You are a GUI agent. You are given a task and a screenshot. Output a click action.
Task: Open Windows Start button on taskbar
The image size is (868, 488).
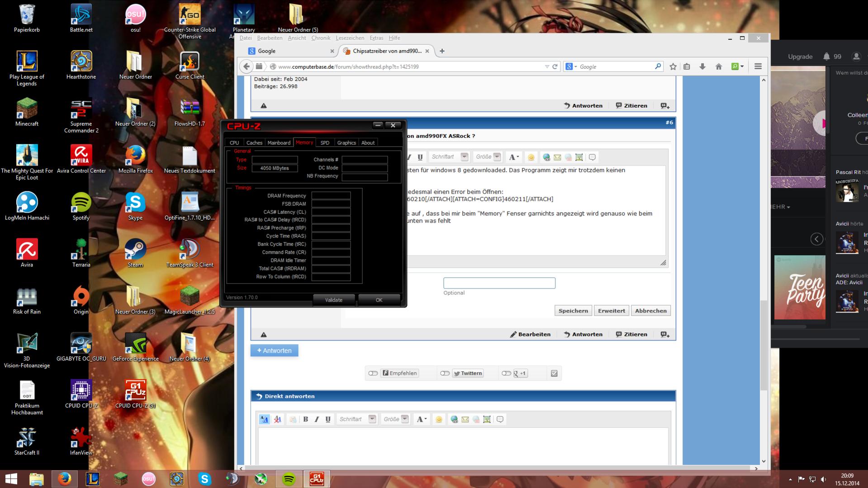click(11, 479)
